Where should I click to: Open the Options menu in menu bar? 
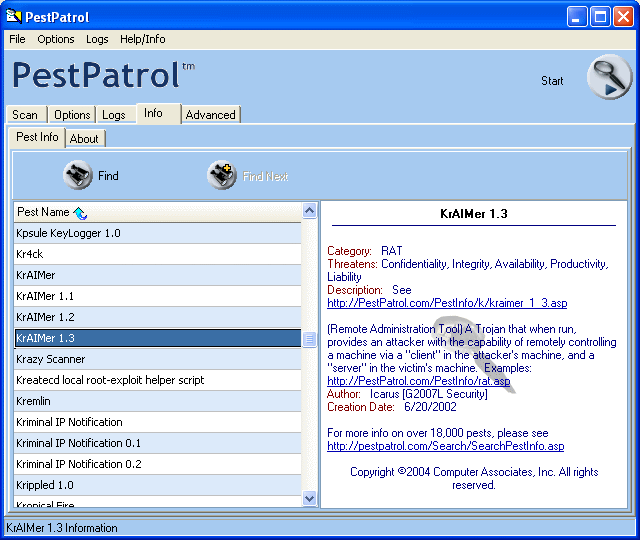coord(56,39)
